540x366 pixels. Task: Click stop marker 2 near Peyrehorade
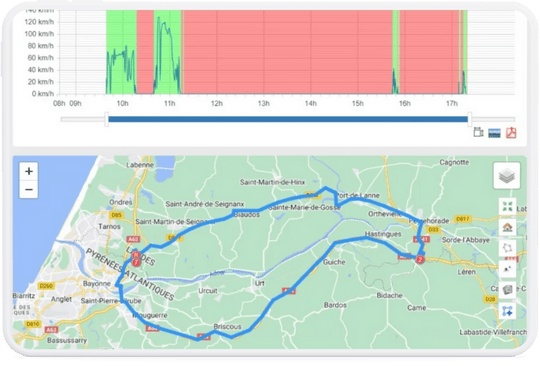419,259
